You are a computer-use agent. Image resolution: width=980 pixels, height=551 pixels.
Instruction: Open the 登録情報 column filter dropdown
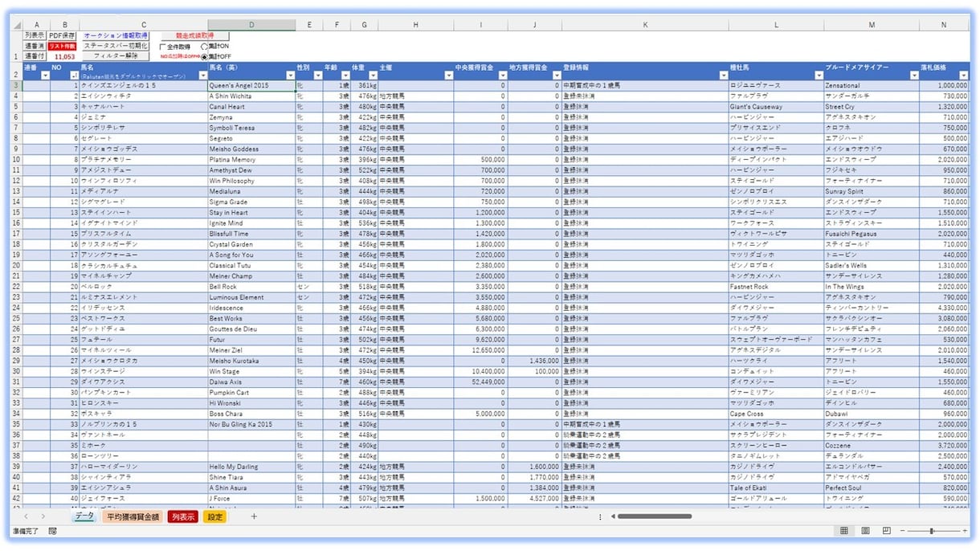pos(723,76)
